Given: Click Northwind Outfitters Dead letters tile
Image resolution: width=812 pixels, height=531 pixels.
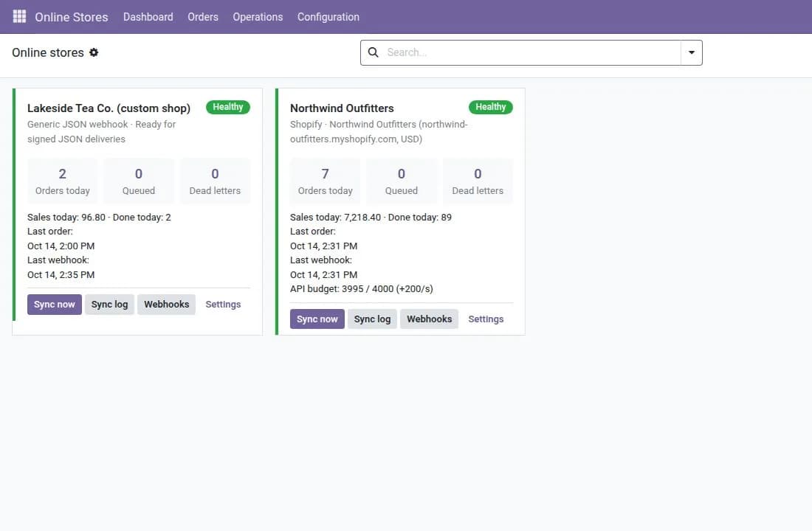Looking at the screenshot, I should click(x=478, y=181).
